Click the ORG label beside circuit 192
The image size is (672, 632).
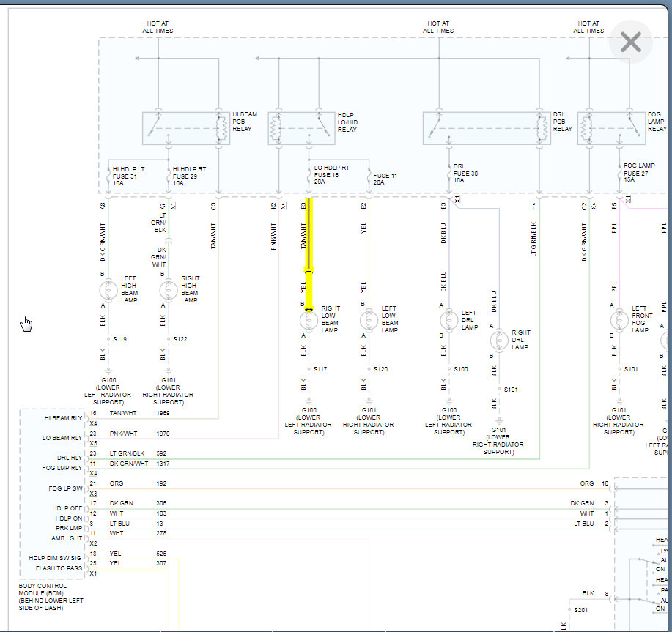[116, 483]
